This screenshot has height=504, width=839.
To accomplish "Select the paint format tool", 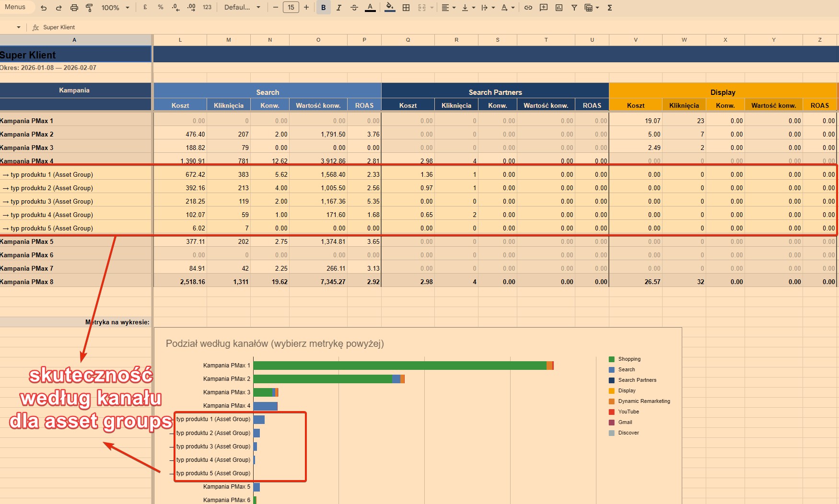I will click(x=89, y=8).
